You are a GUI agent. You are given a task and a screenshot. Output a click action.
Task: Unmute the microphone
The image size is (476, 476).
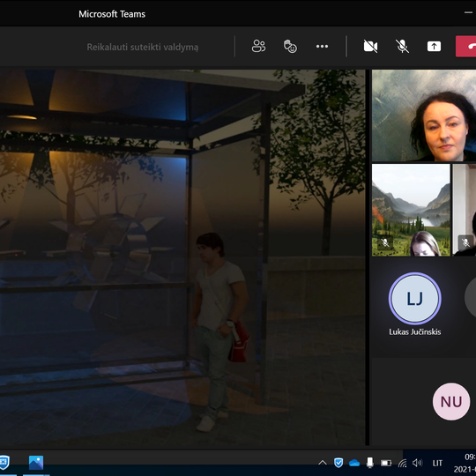pos(403,46)
